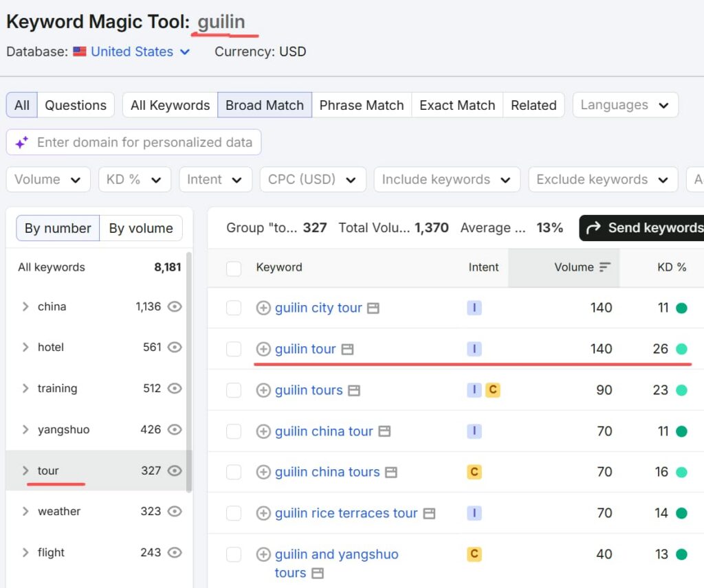
Task: Switch to the Related tab
Action: (x=533, y=105)
